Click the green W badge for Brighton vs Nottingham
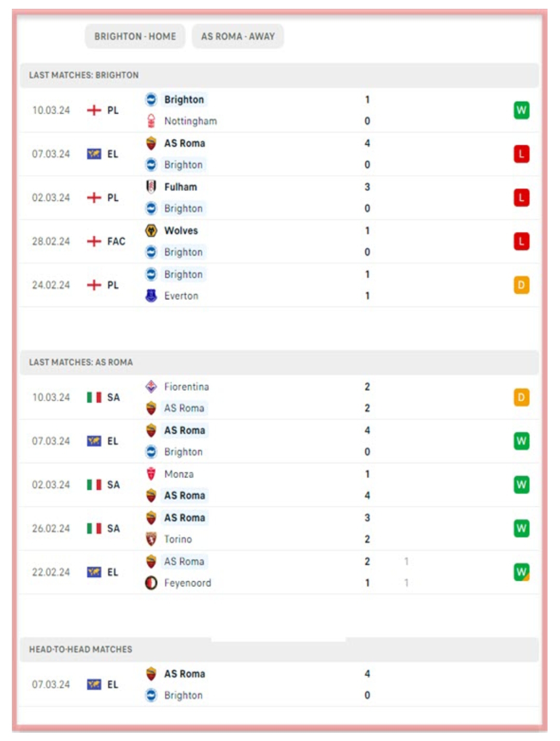 pyautogui.click(x=521, y=110)
